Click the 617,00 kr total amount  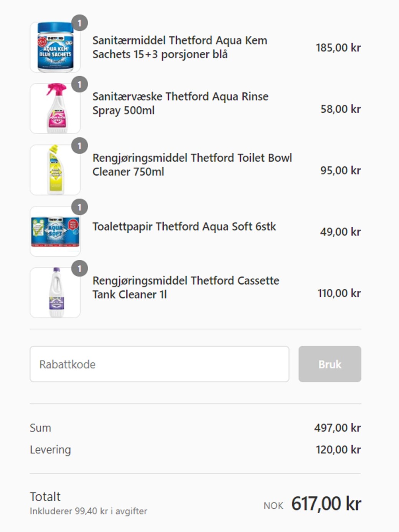pyautogui.click(x=326, y=504)
